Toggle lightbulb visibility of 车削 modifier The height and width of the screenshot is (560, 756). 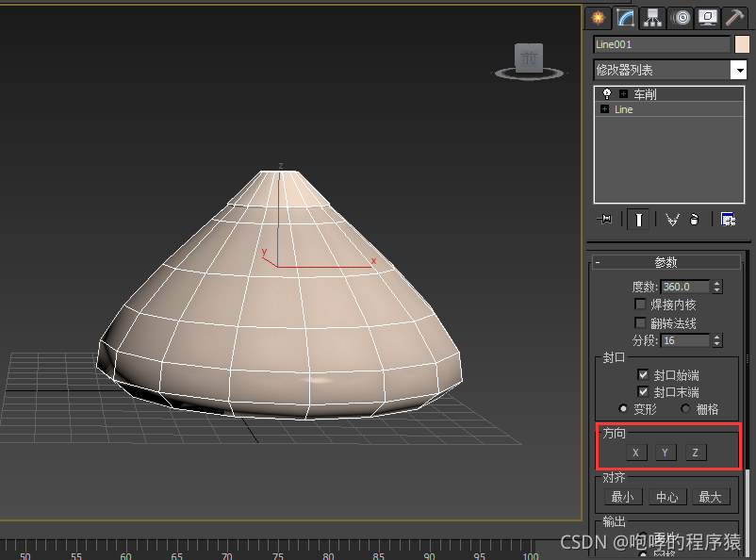607,94
